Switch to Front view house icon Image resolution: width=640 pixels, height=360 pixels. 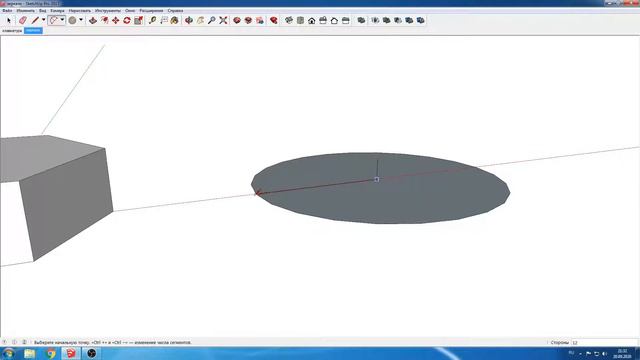[311, 20]
